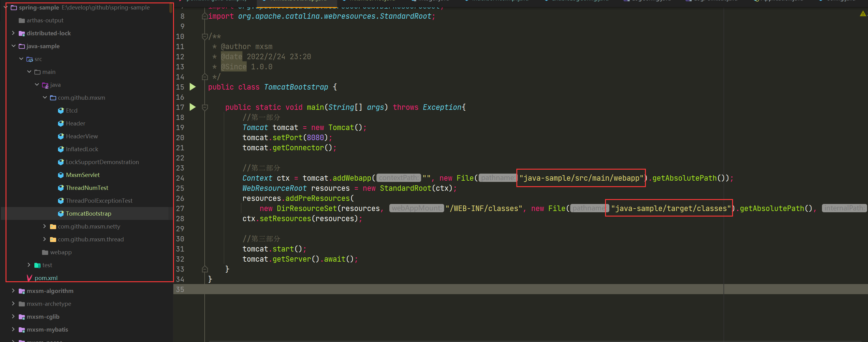Click the contextPath inlay hint on line 24
This screenshot has width=868, height=342.
click(x=399, y=178)
